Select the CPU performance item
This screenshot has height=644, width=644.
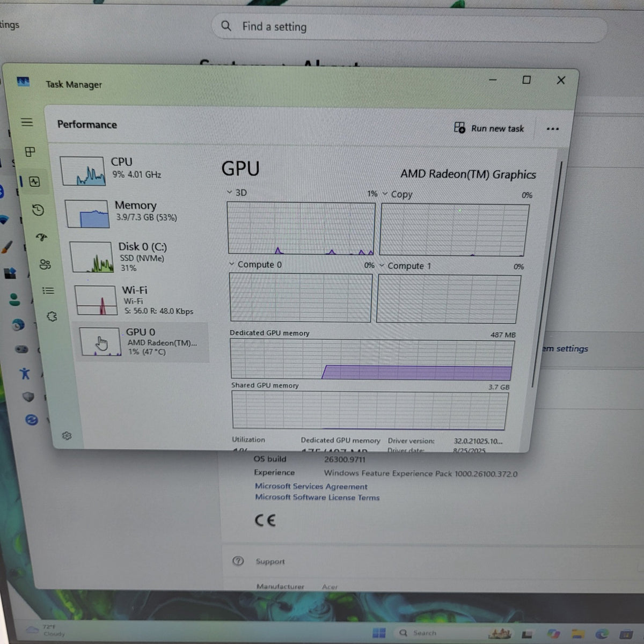coord(131,170)
